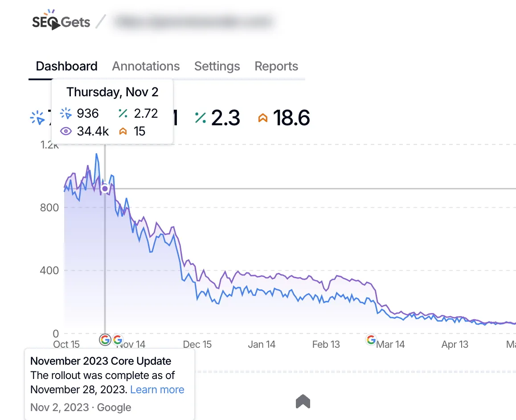Image resolution: width=516 pixels, height=420 pixels.
Task: Toggle the CTR metric icon beside 2.3
Action: pos(201,118)
